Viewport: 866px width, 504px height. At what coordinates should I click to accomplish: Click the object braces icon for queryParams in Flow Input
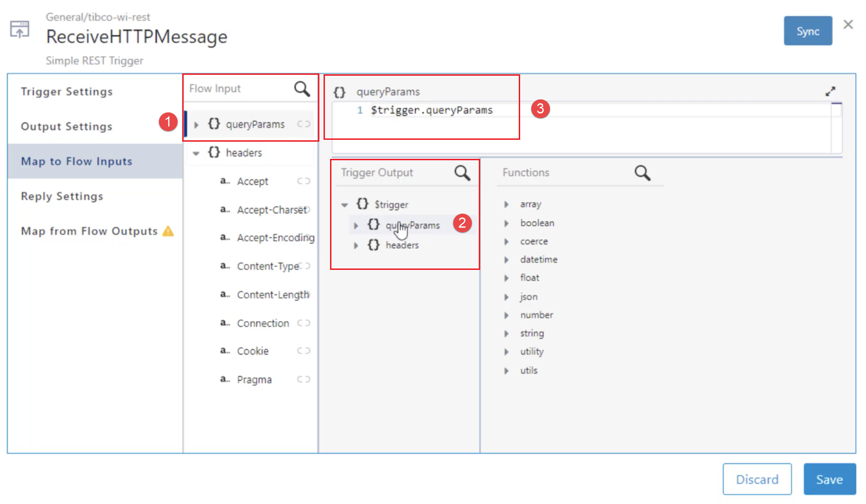coord(214,124)
